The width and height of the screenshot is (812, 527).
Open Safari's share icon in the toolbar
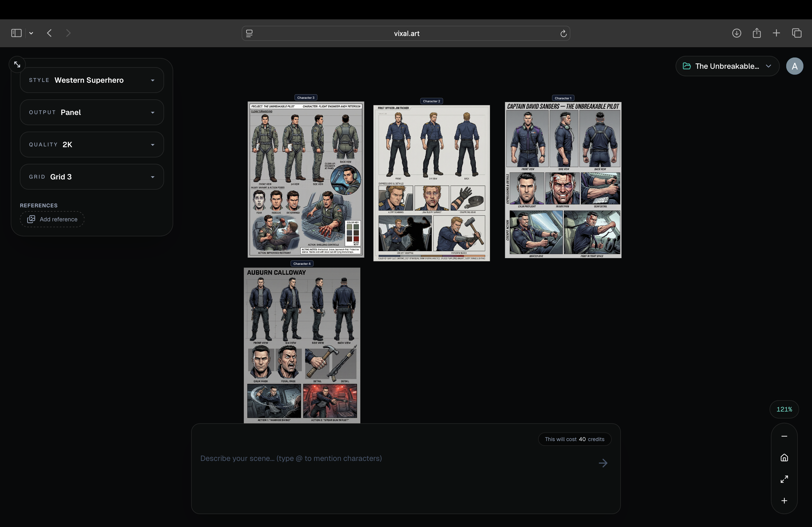point(756,33)
